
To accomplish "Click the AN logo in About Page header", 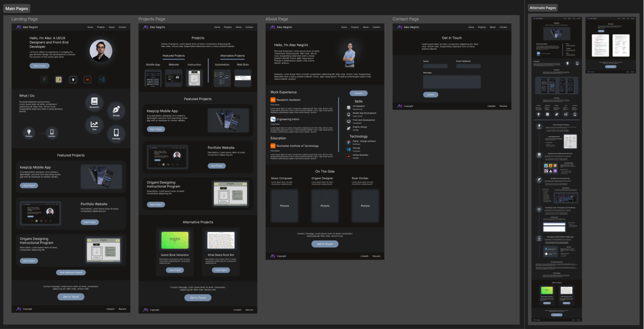I will point(273,27).
